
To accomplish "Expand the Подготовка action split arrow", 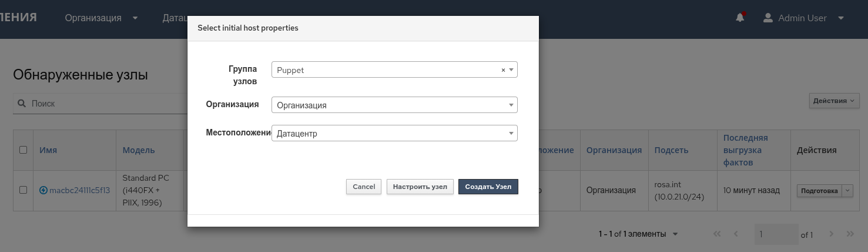I will tap(847, 190).
